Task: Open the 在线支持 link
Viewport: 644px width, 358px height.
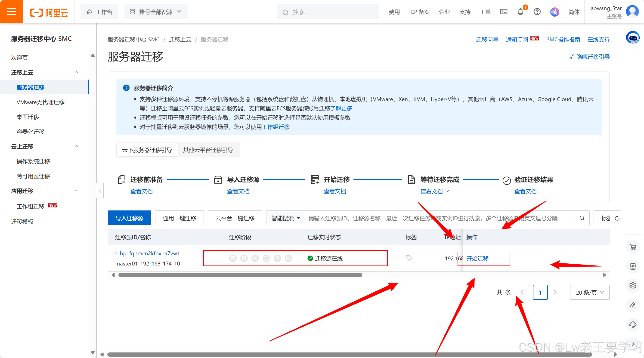Action: point(598,39)
